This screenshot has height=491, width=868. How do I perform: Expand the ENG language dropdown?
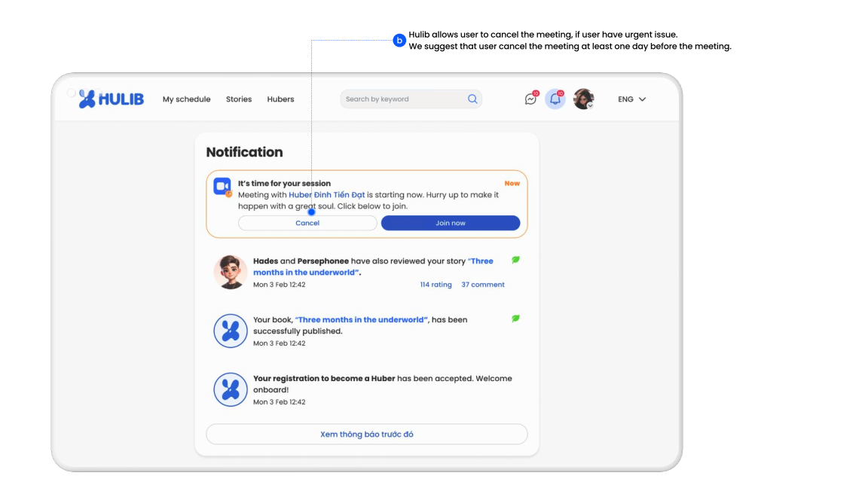[631, 99]
